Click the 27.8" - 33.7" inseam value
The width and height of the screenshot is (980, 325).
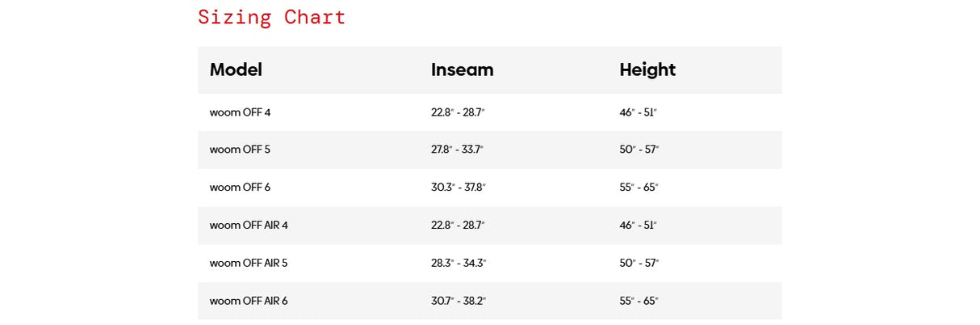458,150
